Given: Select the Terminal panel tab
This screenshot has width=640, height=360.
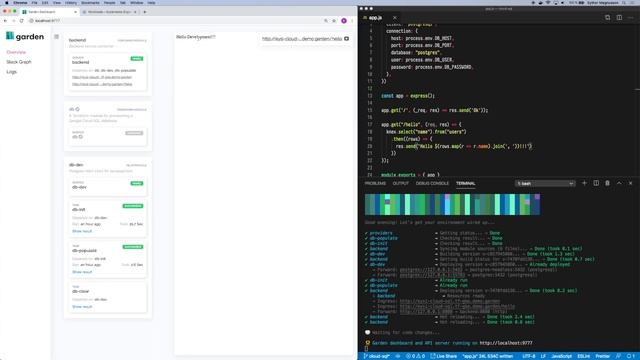Looking at the screenshot, I should (x=465, y=183).
